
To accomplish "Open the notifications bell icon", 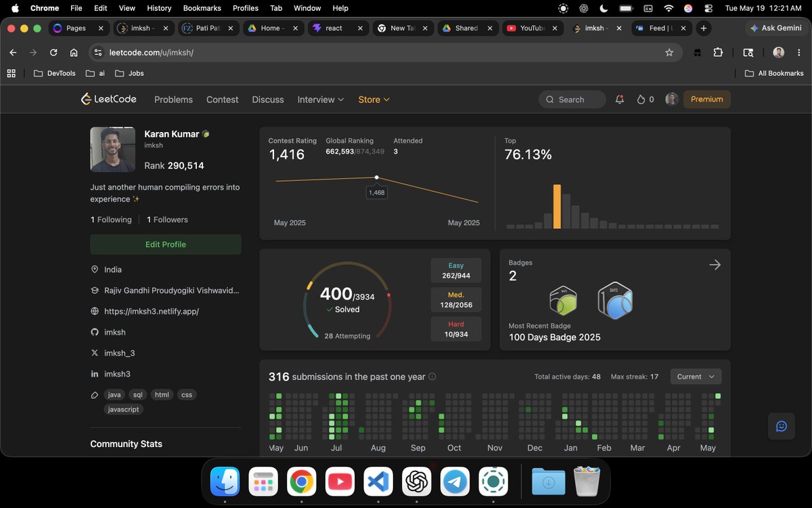I will click(619, 100).
